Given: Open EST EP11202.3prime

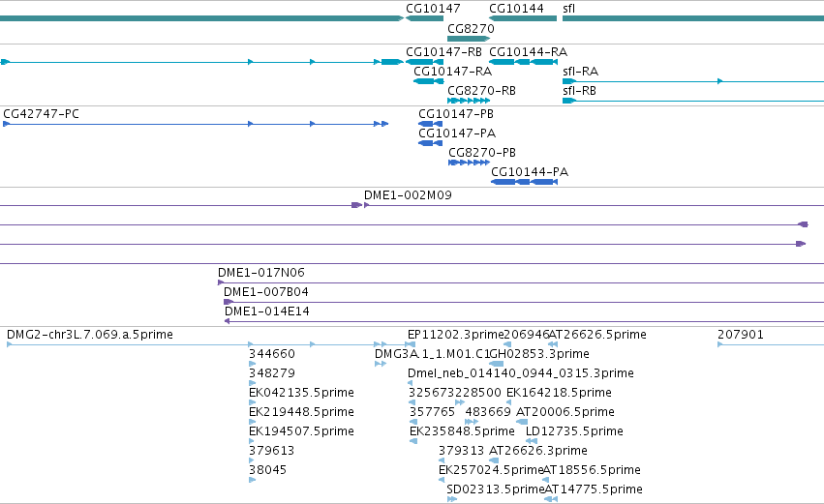Looking at the screenshot, I should (456, 335).
